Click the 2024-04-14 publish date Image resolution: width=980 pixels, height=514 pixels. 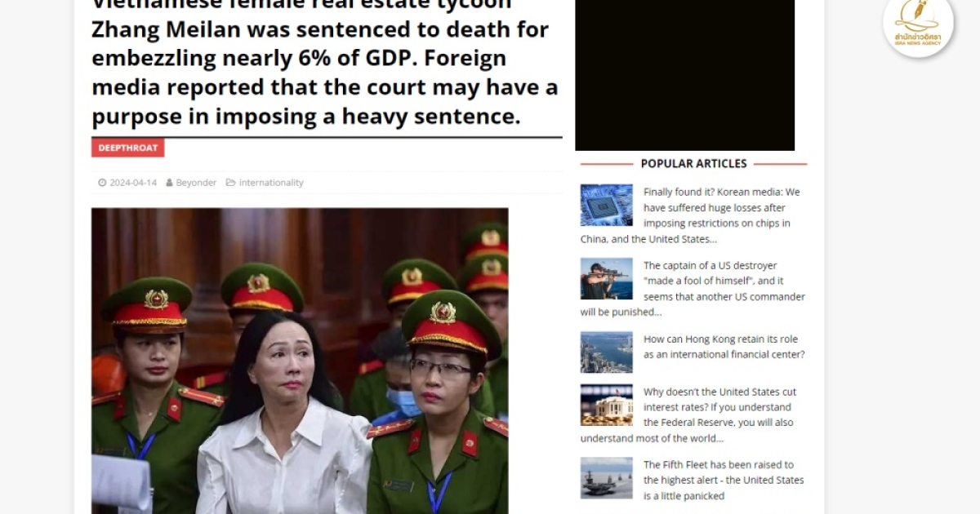133,183
